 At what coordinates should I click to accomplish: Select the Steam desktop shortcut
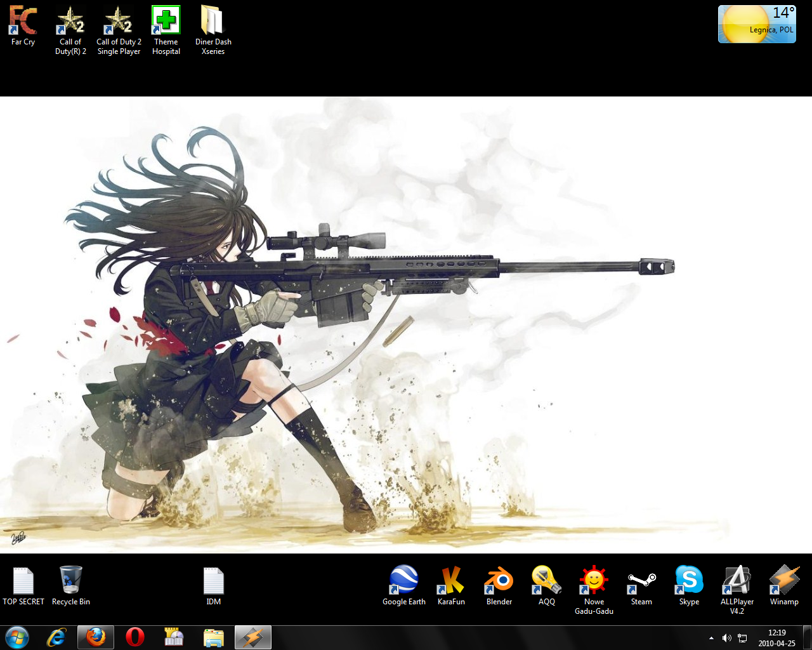point(641,586)
